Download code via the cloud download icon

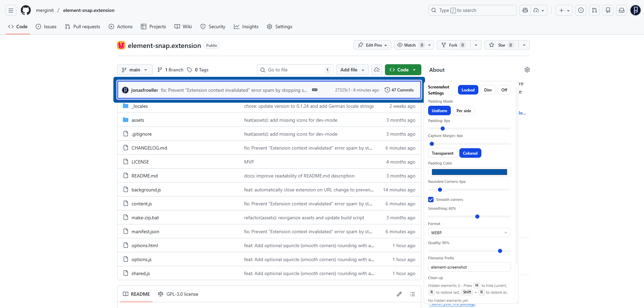pos(376,69)
